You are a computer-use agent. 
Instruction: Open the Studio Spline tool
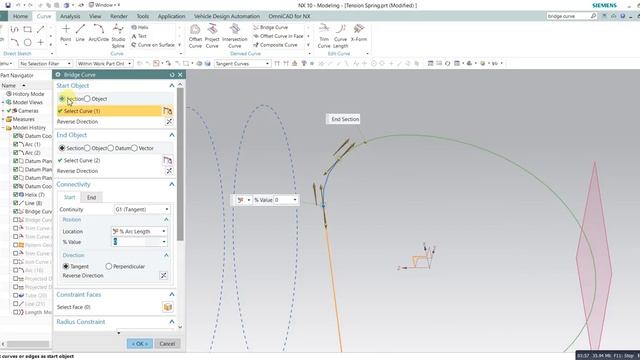[x=118, y=36]
